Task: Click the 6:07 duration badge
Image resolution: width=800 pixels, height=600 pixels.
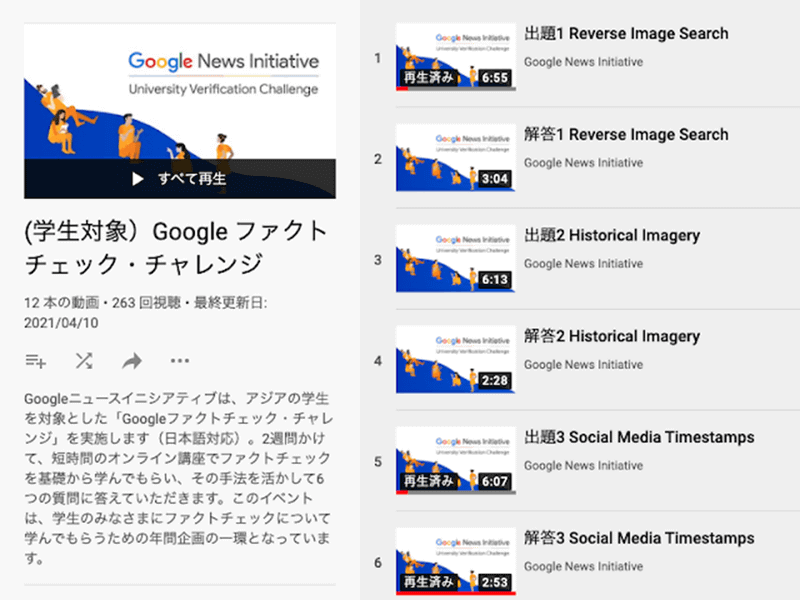Action: 495,482
